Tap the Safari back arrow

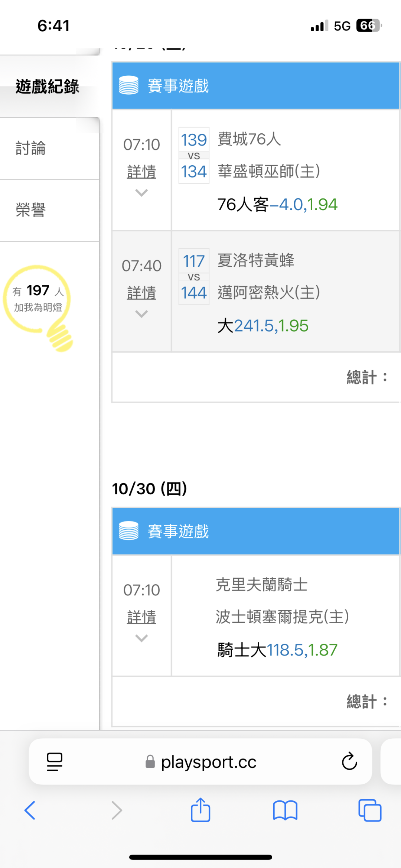30,810
